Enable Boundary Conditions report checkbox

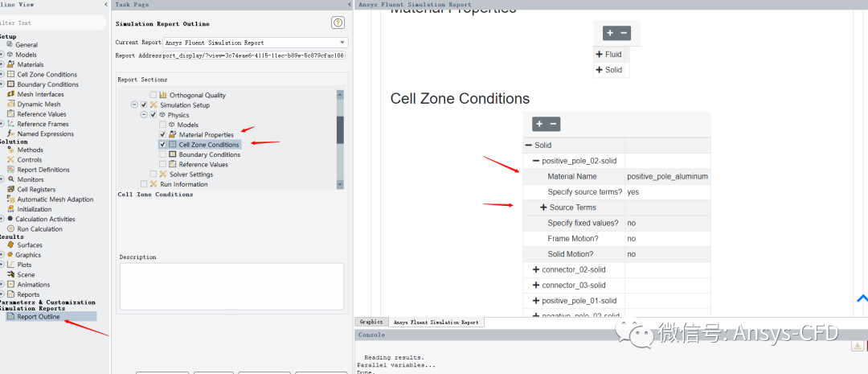coord(162,154)
